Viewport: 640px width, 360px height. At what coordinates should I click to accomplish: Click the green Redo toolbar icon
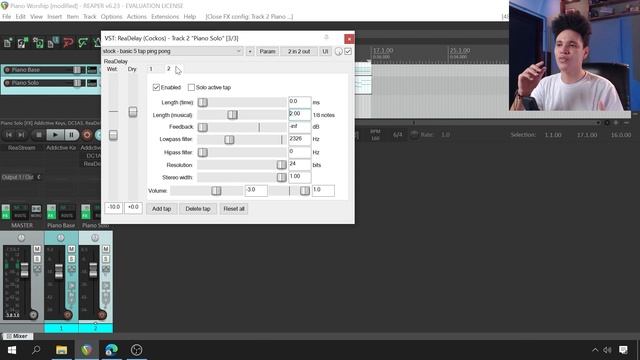(x=83, y=42)
